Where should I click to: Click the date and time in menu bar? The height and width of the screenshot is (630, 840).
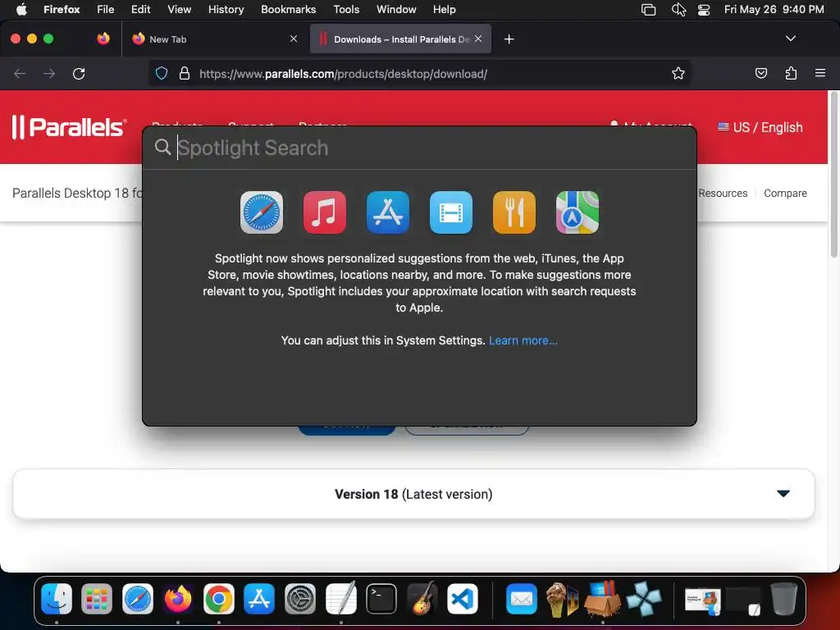pos(774,10)
